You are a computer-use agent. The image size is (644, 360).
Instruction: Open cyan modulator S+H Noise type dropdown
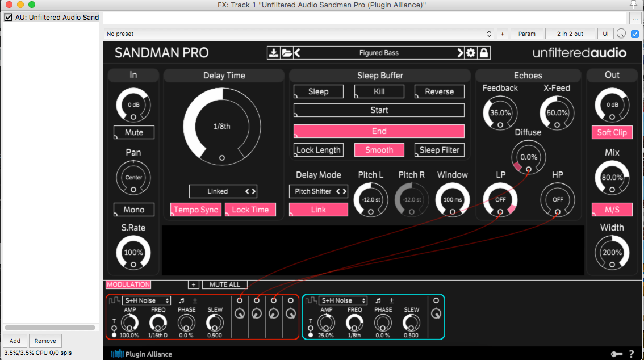(342, 300)
